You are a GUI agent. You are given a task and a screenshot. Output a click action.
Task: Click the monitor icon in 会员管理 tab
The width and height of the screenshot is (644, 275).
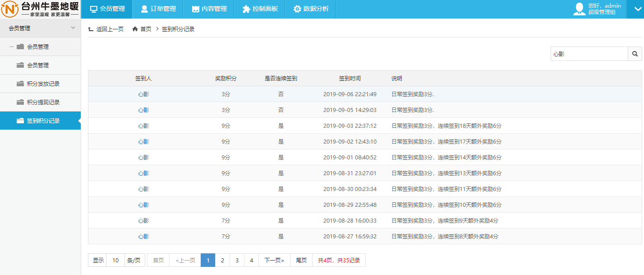tap(94, 9)
